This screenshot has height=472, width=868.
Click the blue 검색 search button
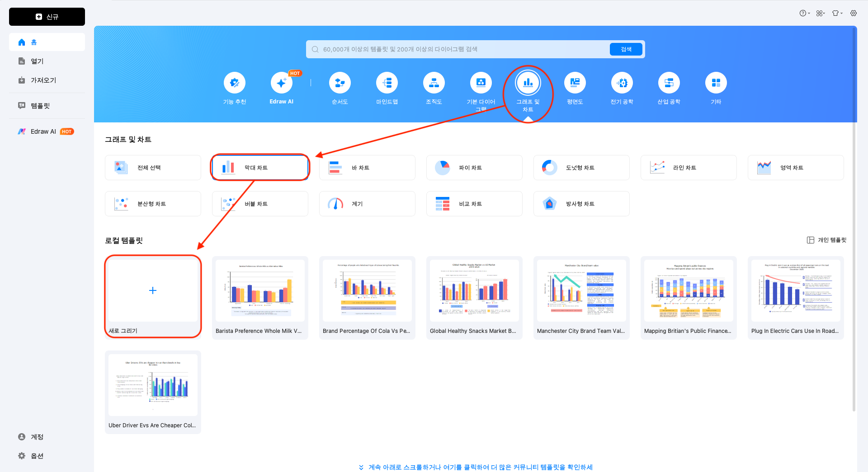click(626, 49)
